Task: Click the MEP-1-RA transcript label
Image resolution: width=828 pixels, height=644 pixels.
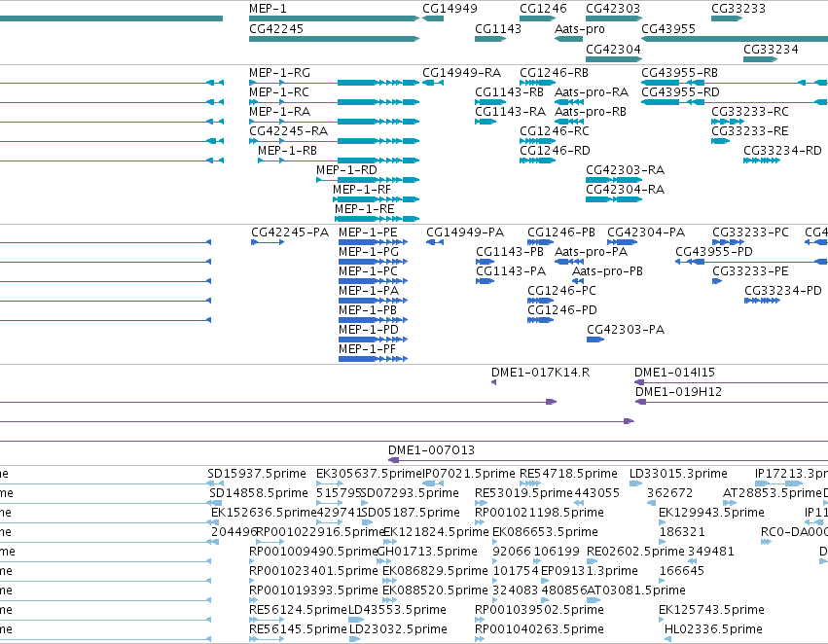Action: pyautogui.click(x=279, y=112)
